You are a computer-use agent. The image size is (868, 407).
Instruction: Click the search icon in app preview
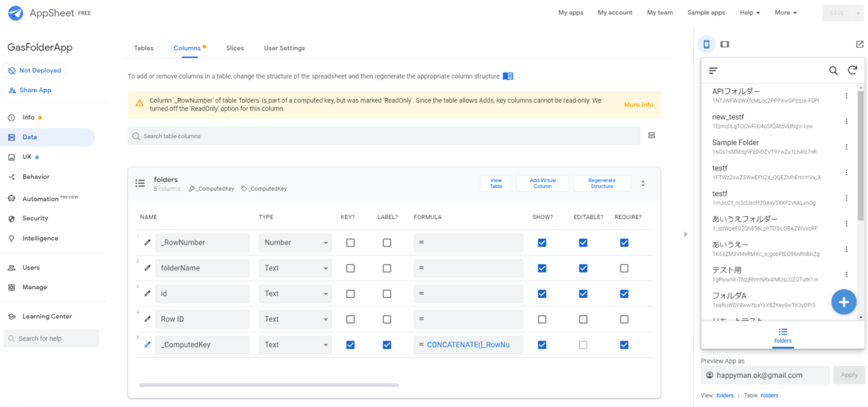(833, 71)
